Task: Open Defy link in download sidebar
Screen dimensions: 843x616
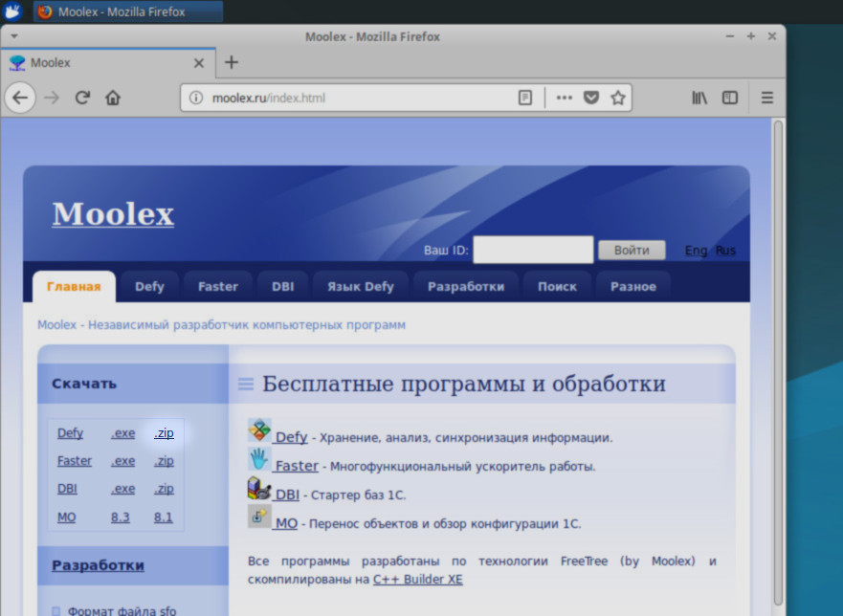Action: [x=71, y=433]
